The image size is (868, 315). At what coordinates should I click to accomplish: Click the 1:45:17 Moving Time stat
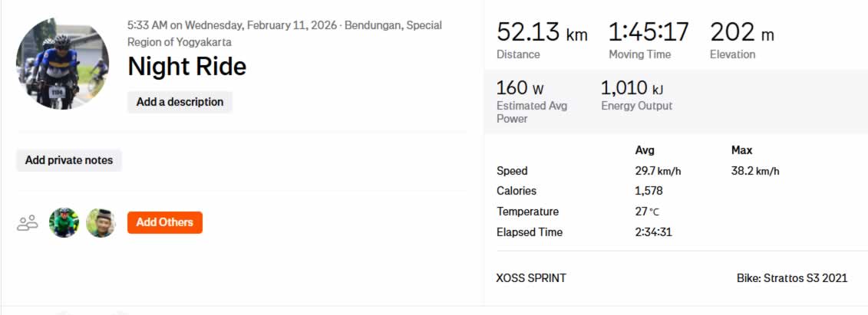point(649,33)
